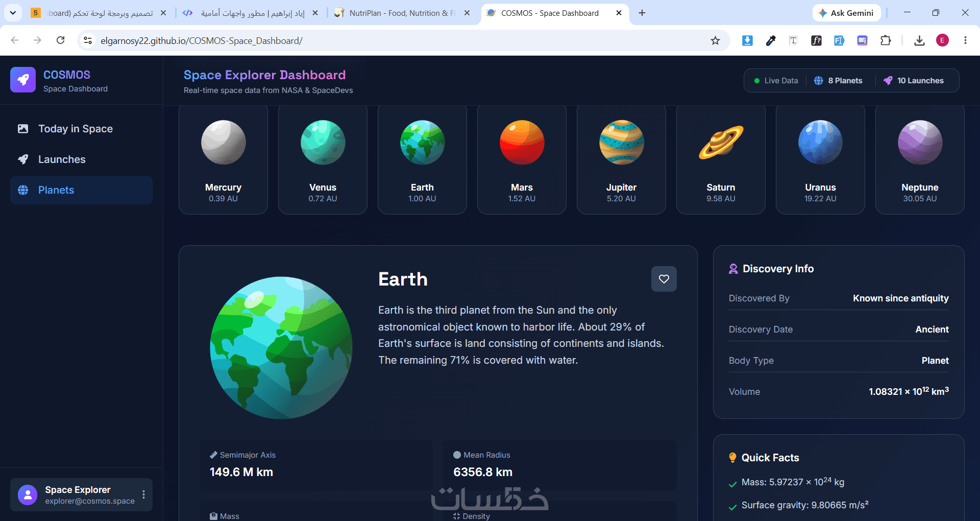Click the Semimajor Axis ruler icon
The image size is (980, 521).
[x=213, y=455]
